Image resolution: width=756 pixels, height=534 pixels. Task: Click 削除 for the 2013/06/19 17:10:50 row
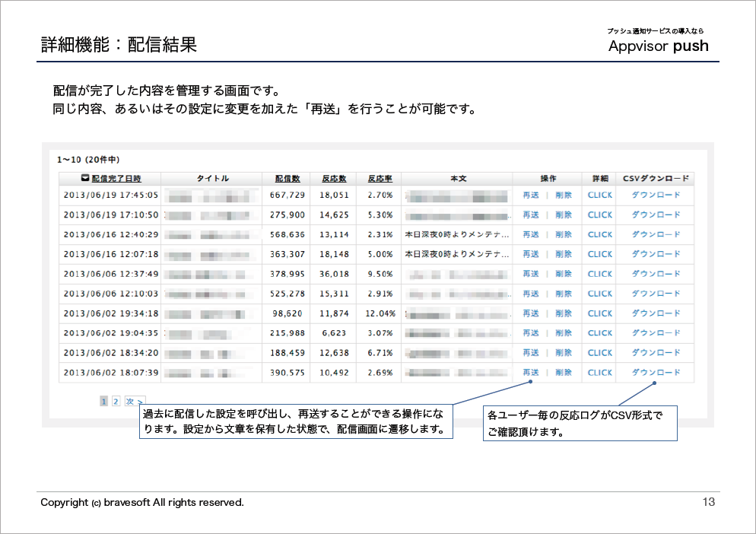click(x=563, y=215)
